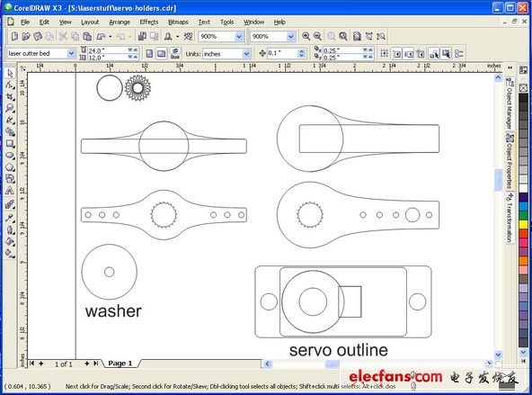Image resolution: width=532 pixels, height=395 pixels.
Task: Choose the Rectangle tool in toolbox
Action: 10,143
